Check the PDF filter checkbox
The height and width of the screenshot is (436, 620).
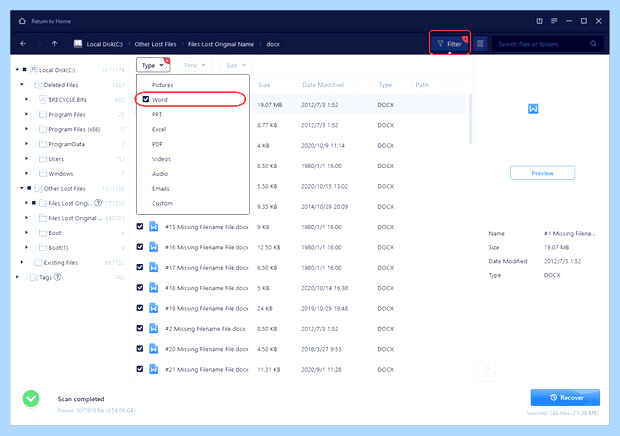coord(146,144)
